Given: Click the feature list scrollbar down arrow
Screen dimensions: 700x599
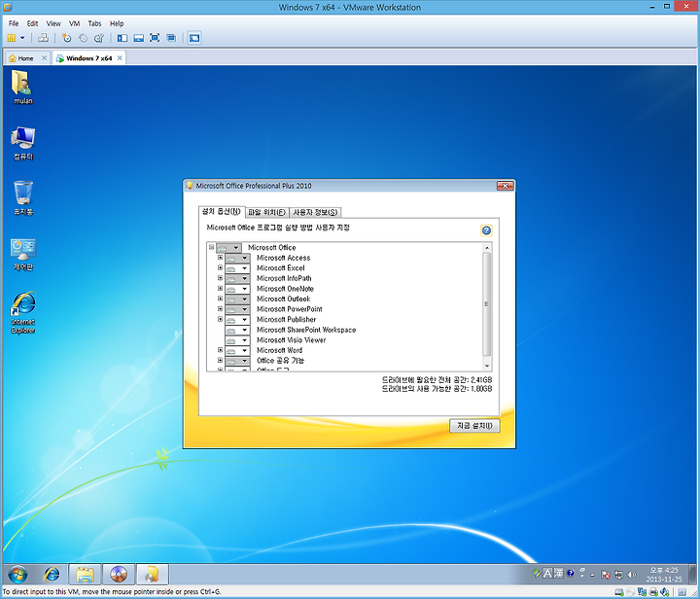Looking at the screenshot, I should click(487, 366).
